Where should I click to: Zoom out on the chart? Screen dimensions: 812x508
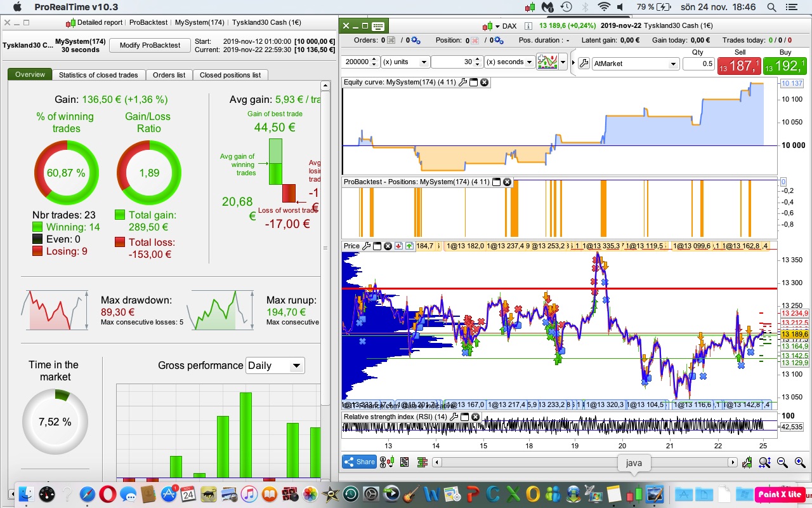782,463
